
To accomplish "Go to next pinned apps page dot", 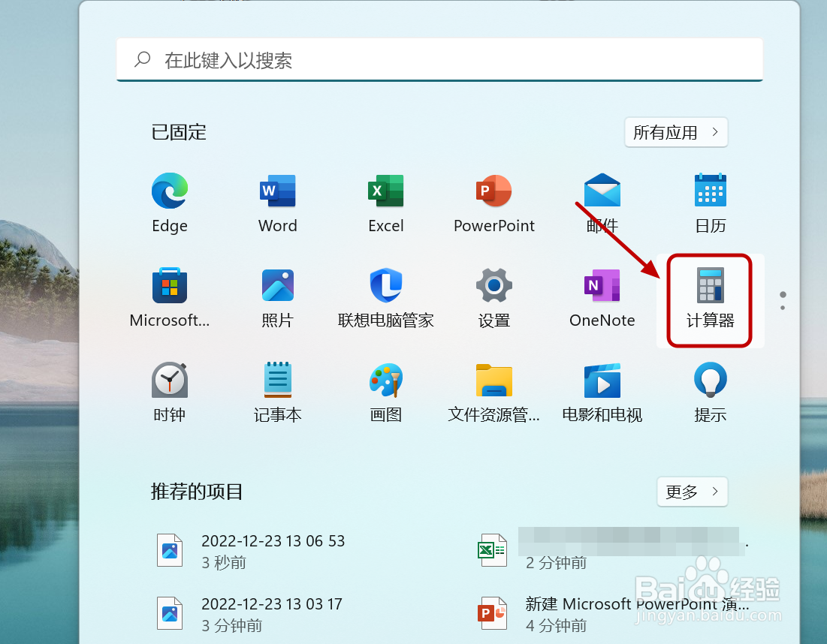I will coord(783,308).
